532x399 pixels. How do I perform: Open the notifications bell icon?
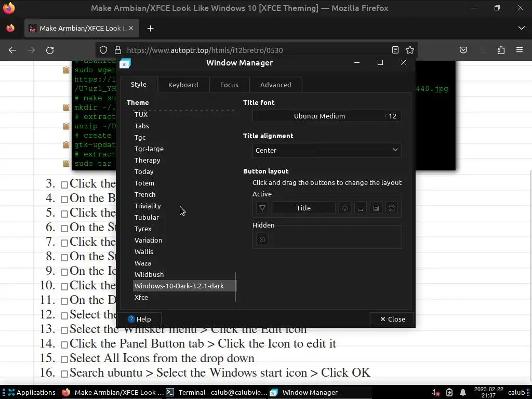point(463,393)
